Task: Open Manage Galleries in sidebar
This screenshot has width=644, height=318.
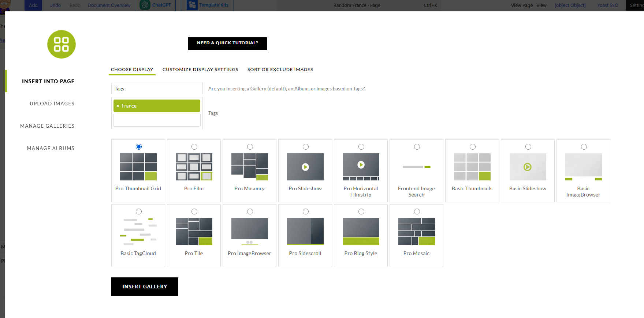Action: point(47,126)
